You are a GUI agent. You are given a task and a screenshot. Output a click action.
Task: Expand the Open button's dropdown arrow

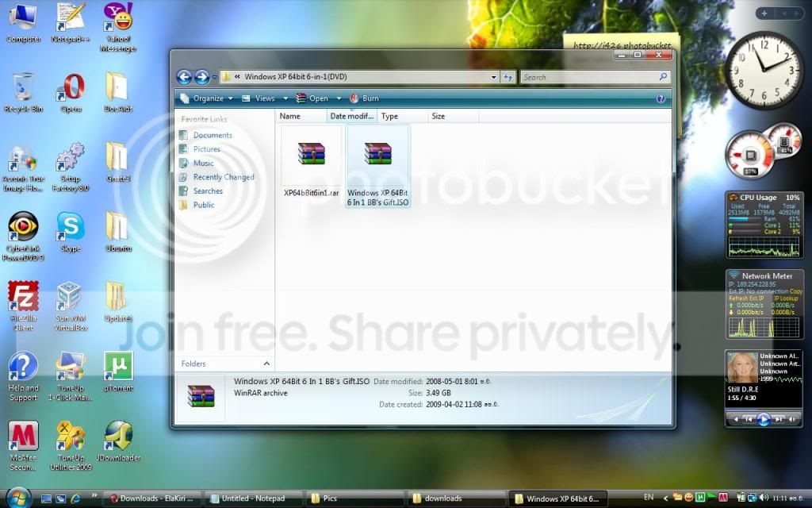339,98
